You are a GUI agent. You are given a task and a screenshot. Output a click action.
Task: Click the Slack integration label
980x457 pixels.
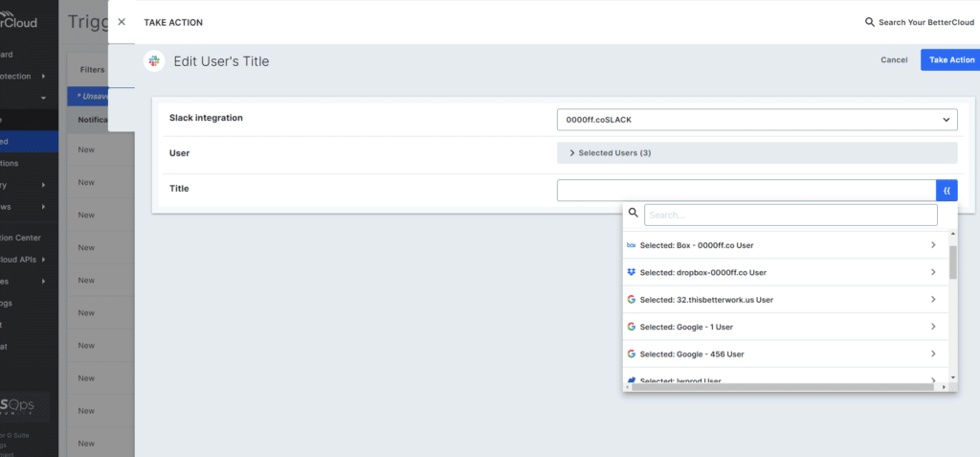click(207, 118)
